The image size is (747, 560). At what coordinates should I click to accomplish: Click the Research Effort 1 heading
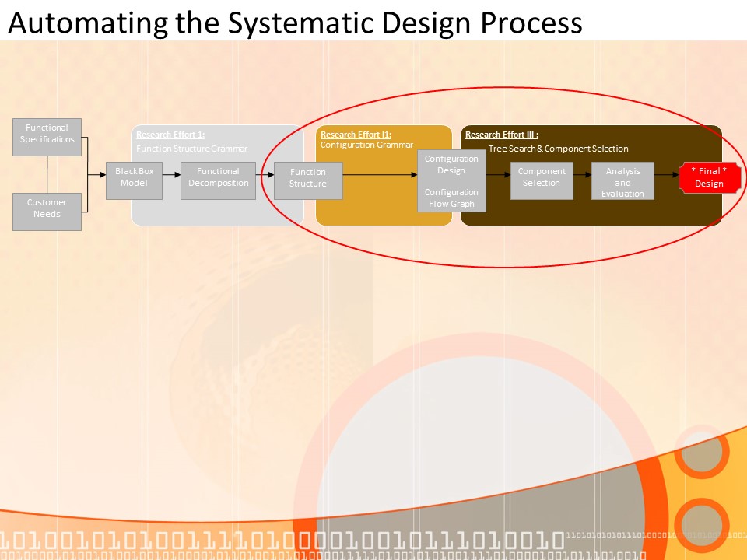click(x=170, y=135)
